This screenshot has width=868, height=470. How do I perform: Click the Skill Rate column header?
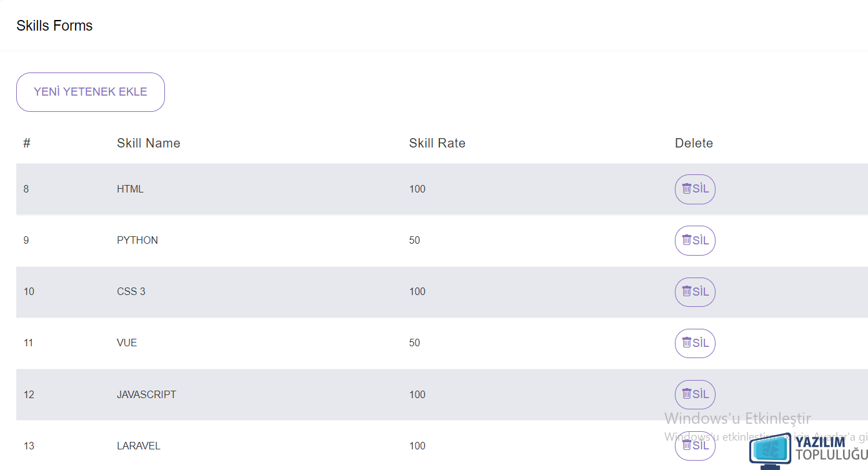tap(437, 143)
